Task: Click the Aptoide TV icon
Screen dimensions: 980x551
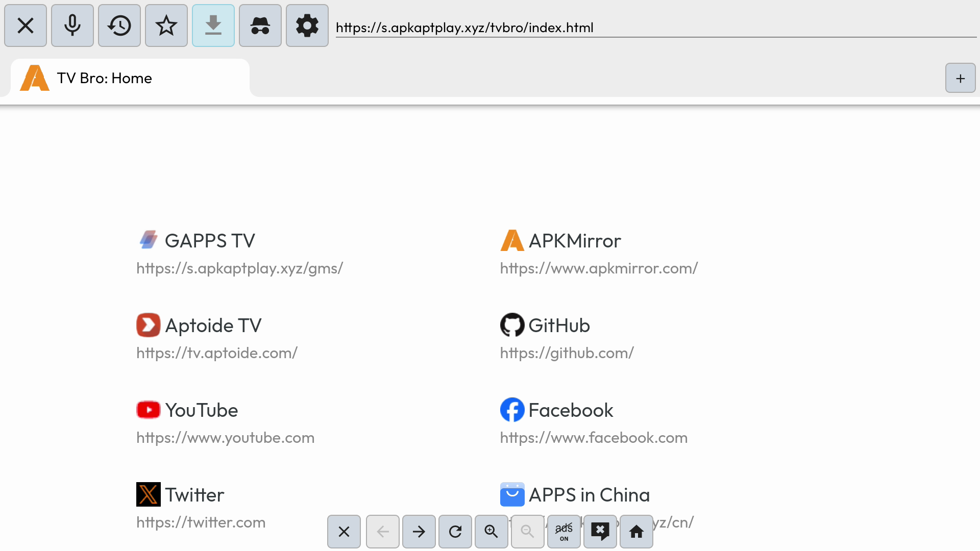Action: click(x=149, y=325)
